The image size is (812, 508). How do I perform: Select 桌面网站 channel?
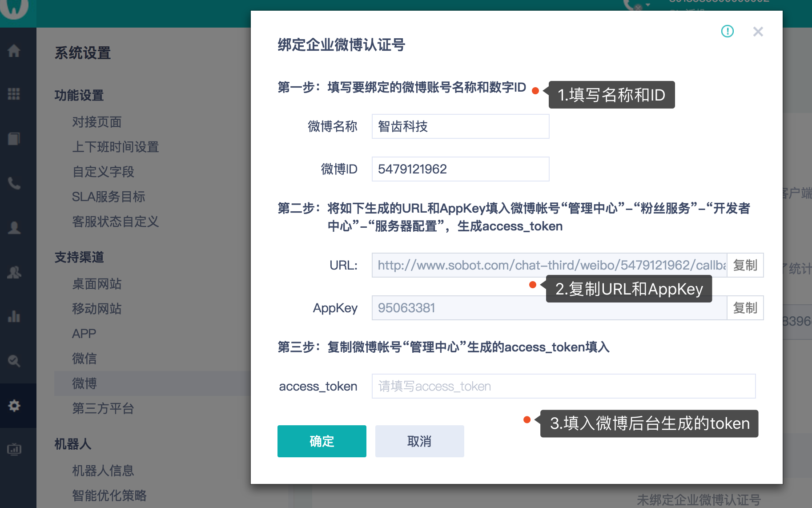tap(97, 284)
